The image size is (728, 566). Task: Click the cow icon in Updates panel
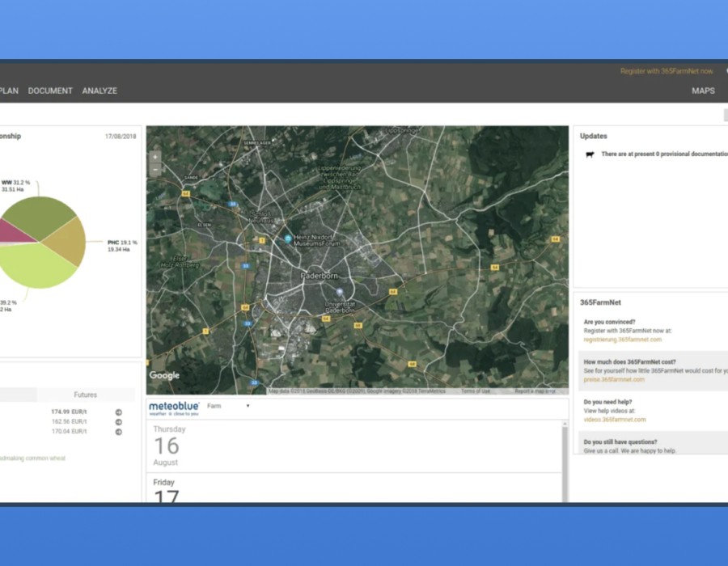click(x=590, y=154)
